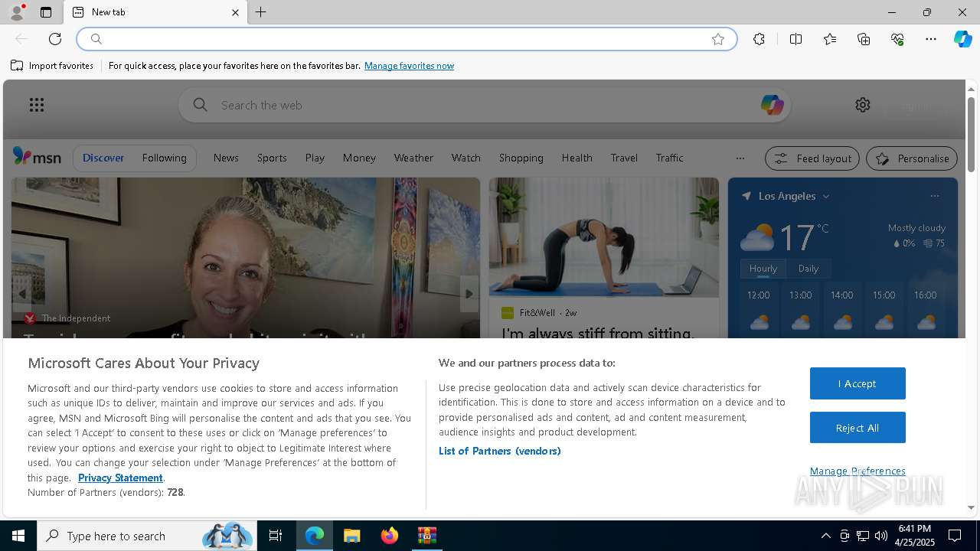Show next headline slide arrow
980x551 pixels.
(469, 294)
